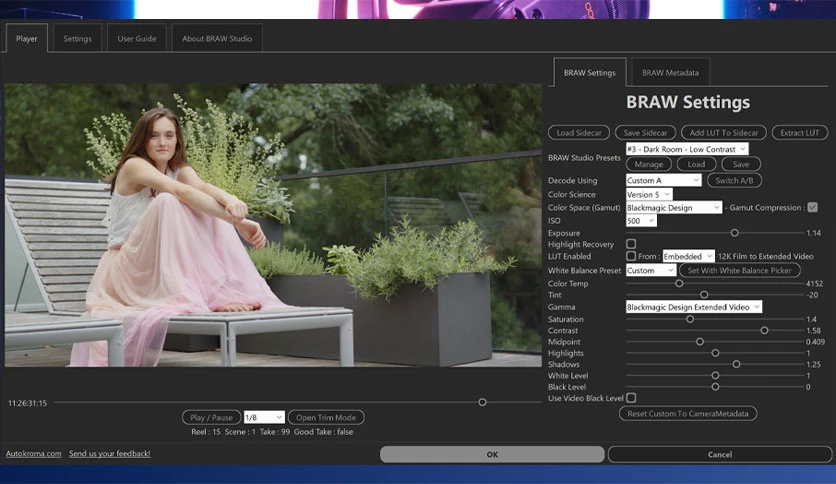Click Set With White Balance Picker
Image resolution: width=836 pixels, height=484 pixels.
739,270
